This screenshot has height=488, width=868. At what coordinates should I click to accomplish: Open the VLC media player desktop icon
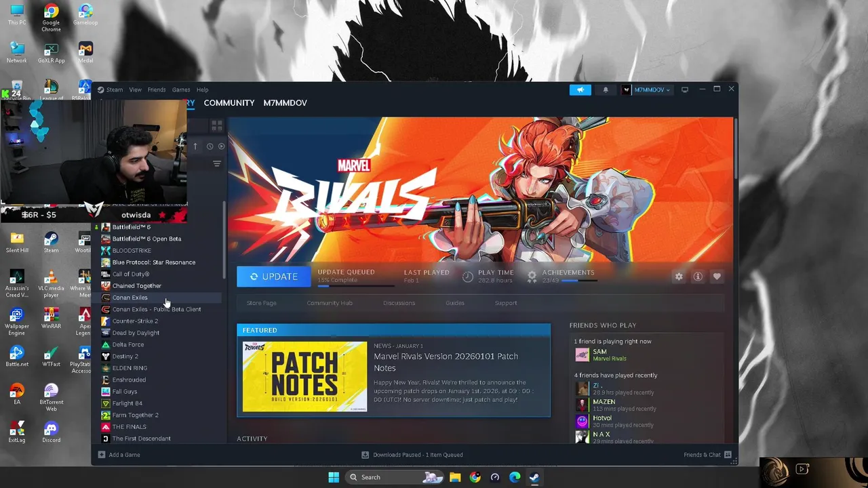[x=51, y=284]
